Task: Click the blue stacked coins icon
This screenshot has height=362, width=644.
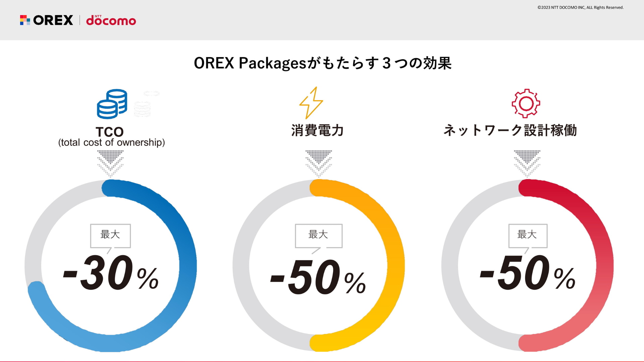Action: tap(112, 104)
